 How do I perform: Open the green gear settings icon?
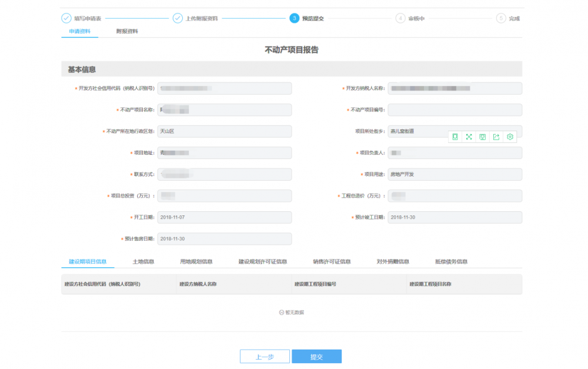tap(510, 137)
